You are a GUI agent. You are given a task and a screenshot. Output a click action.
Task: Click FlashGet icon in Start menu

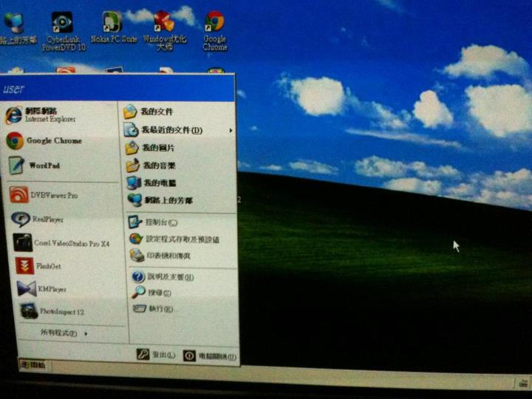25,266
